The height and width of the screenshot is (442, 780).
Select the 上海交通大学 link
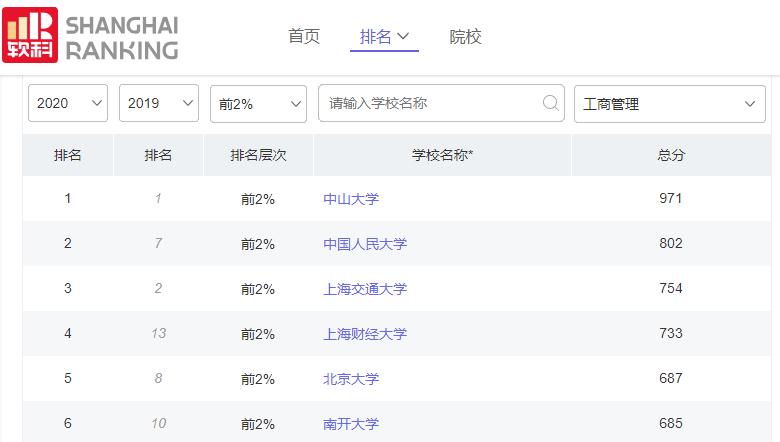(x=365, y=289)
